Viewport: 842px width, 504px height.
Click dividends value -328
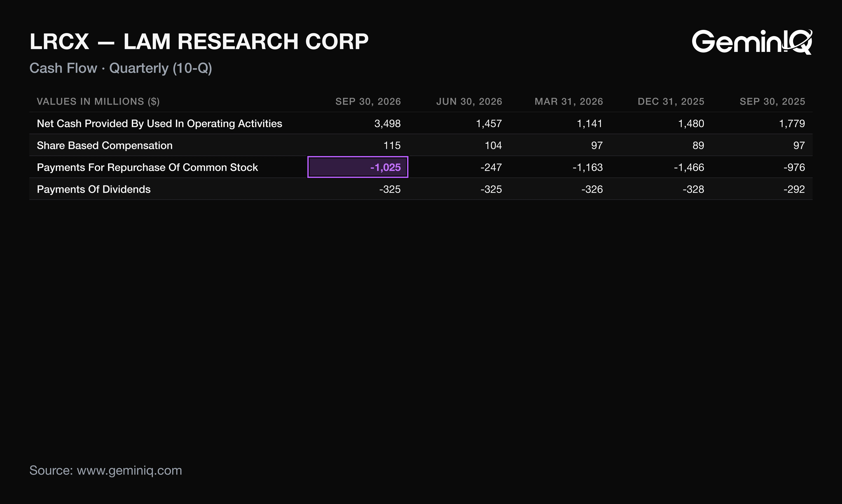(x=693, y=189)
